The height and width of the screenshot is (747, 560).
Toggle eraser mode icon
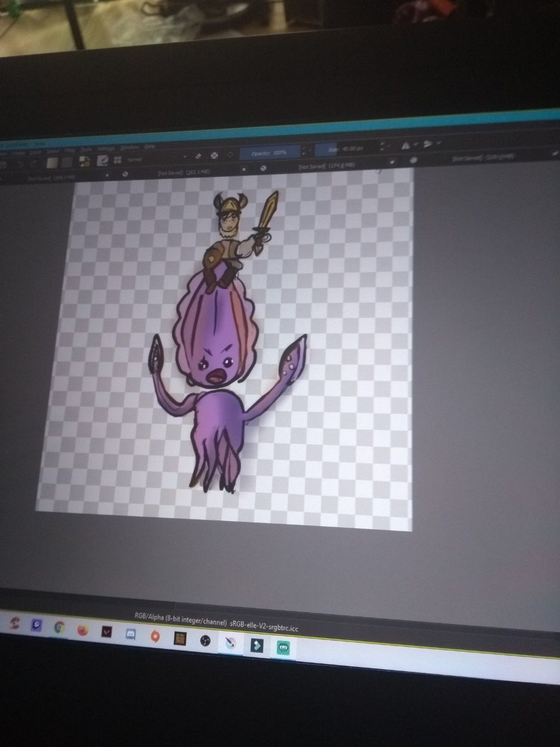(x=198, y=156)
